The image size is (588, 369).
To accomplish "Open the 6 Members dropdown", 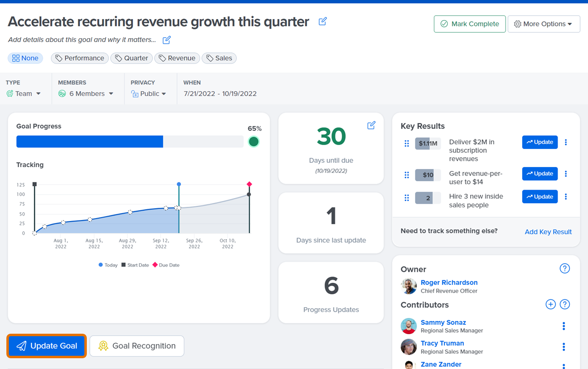I will (x=86, y=94).
